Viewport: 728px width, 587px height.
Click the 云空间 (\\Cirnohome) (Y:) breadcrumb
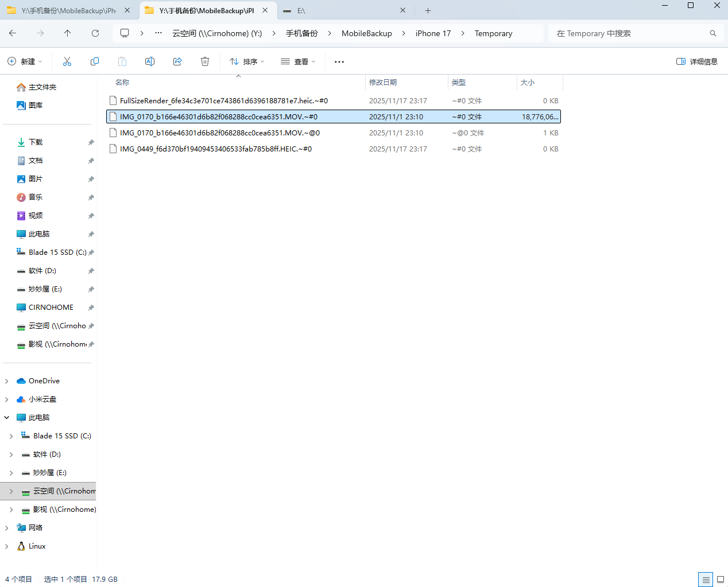(x=217, y=33)
